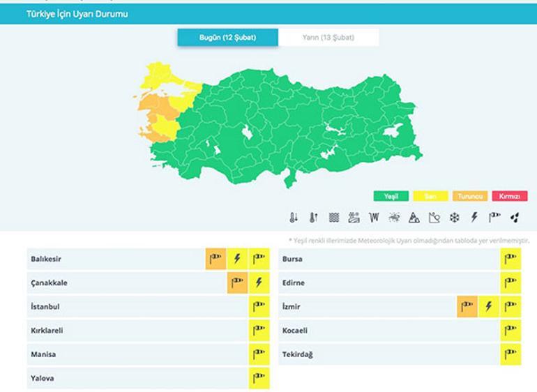Select the snowflake warning icon in legend
This screenshot has width=537, height=392.
pyautogui.click(x=454, y=218)
